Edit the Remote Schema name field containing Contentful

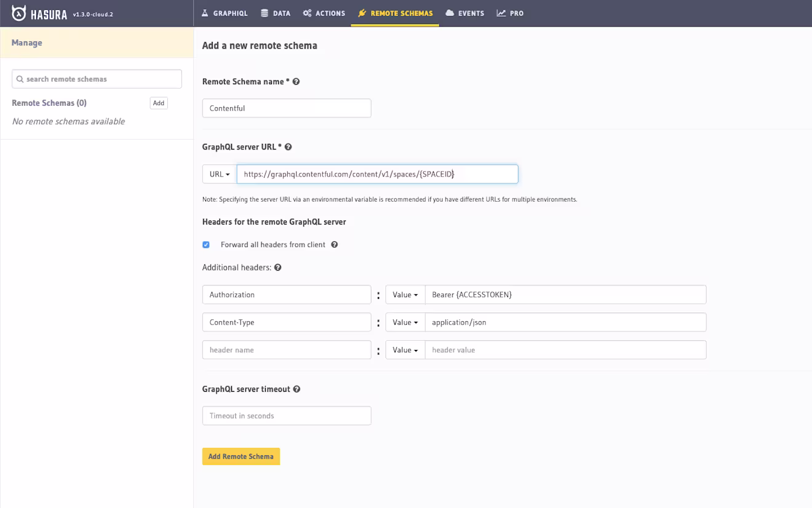point(287,108)
